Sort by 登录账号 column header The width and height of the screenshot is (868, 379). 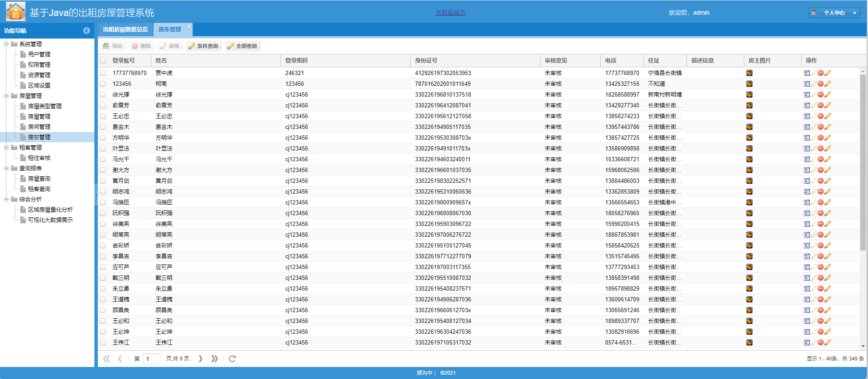(x=129, y=61)
